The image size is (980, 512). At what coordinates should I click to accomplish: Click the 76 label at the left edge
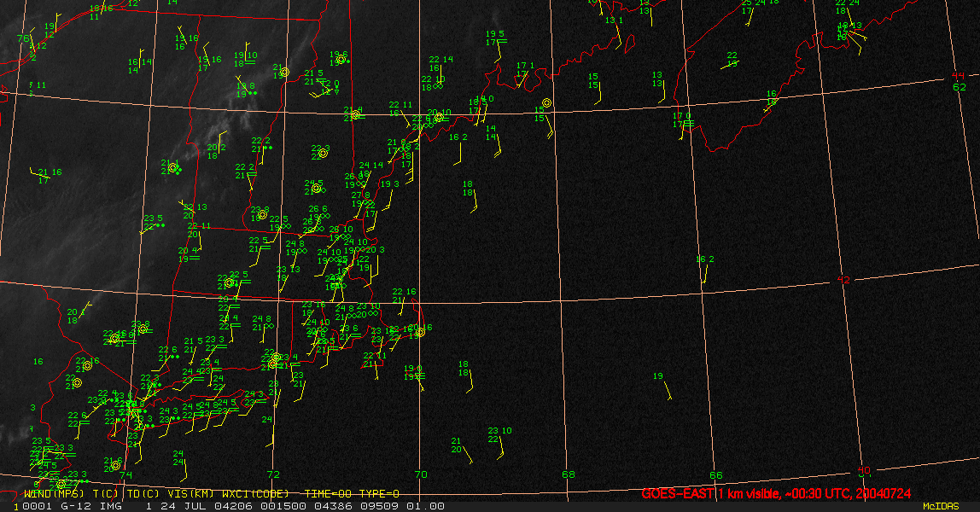(x=22, y=38)
